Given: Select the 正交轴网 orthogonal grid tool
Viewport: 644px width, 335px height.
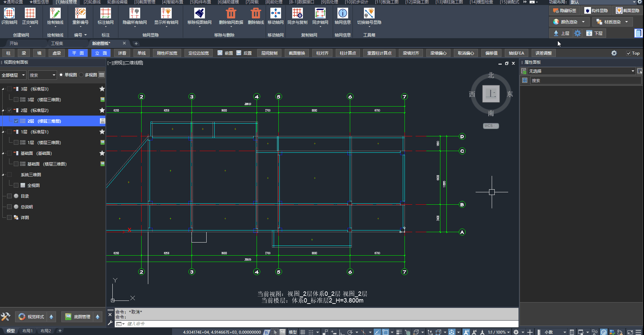Looking at the screenshot, I should pos(30,13).
